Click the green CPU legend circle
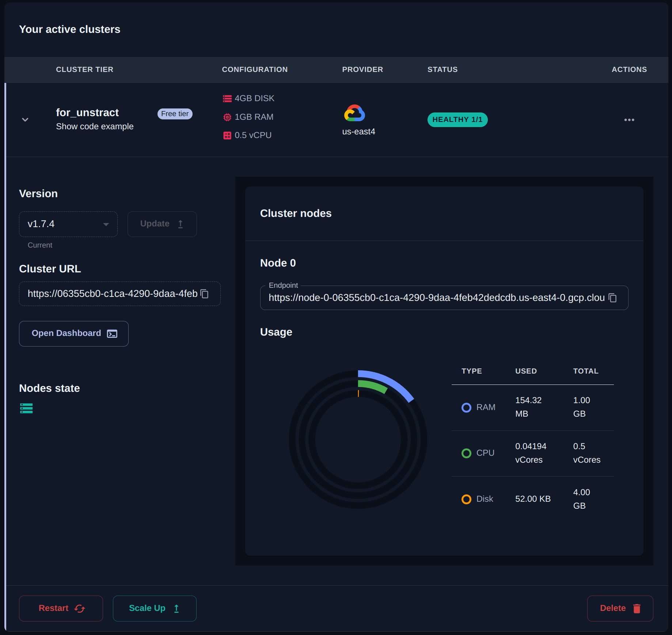This screenshot has height=635, width=672. coord(466,453)
